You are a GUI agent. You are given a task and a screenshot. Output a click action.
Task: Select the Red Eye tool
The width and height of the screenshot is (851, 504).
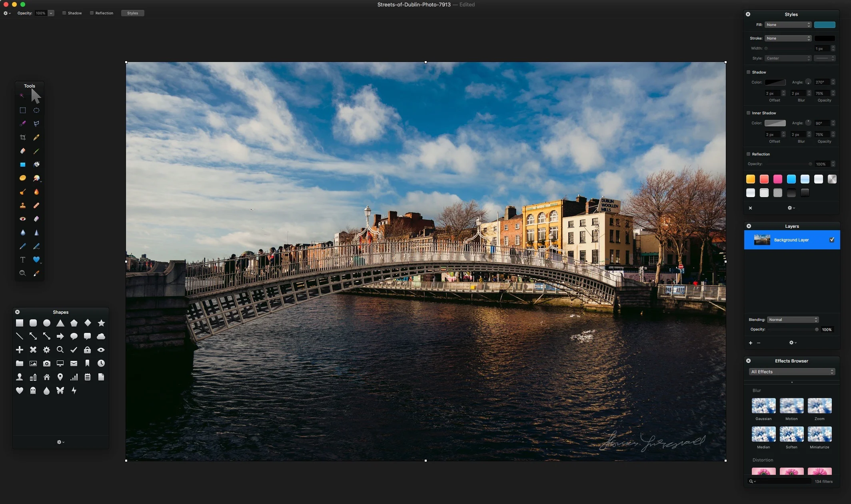23,219
